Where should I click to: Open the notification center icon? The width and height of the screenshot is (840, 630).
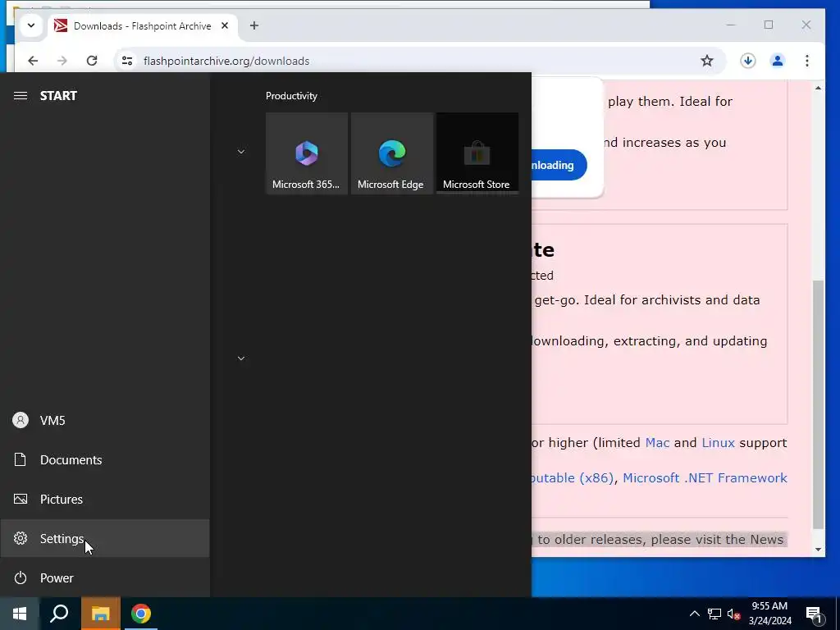point(814,614)
